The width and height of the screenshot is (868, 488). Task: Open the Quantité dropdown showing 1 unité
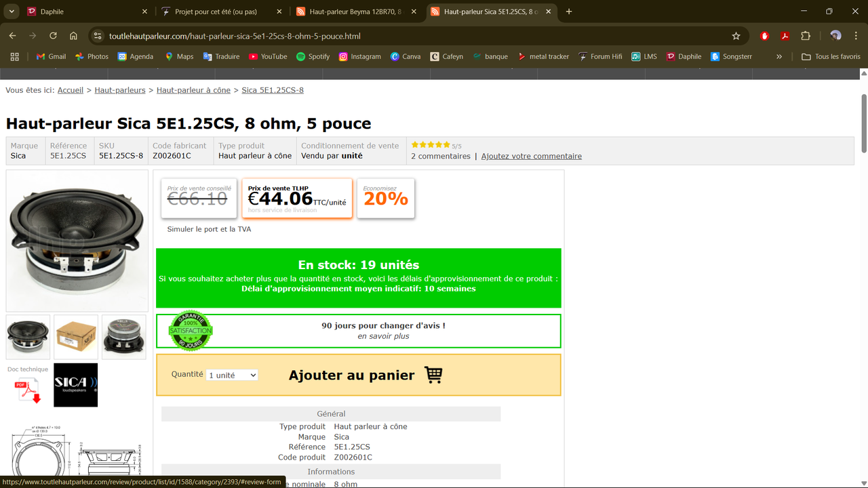[x=232, y=375]
